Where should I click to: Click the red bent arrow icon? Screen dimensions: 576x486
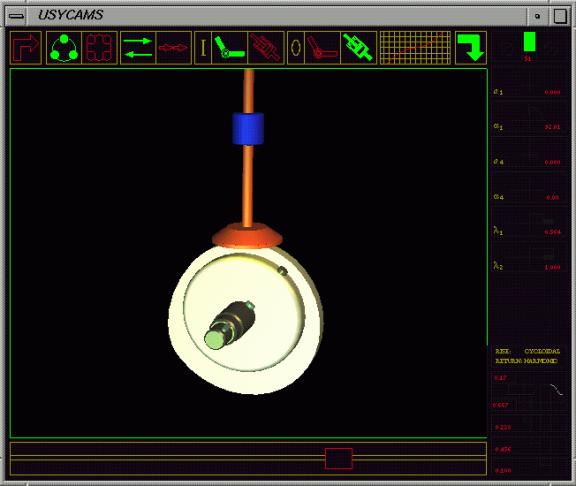[26, 48]
